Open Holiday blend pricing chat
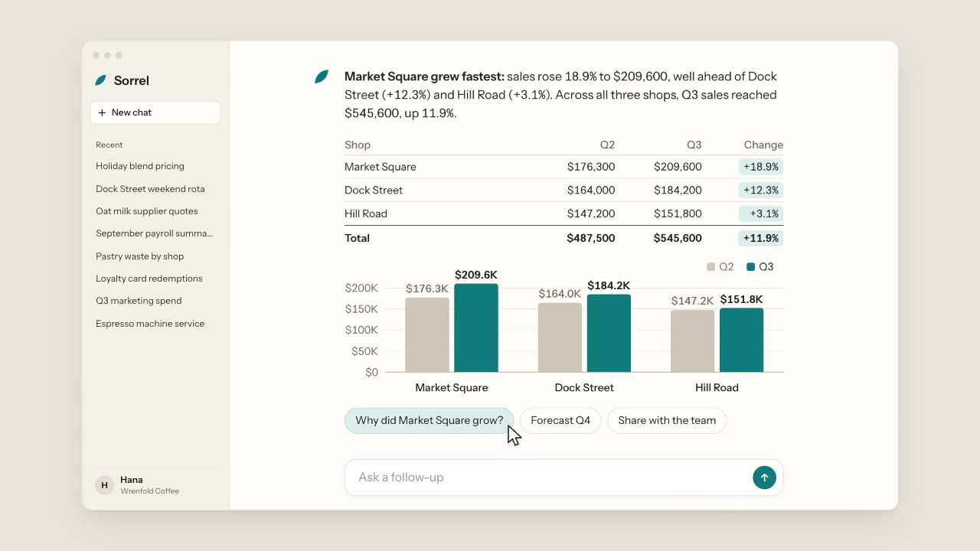The height and width of the screenshot is (551, 980). tap(140, 166)
